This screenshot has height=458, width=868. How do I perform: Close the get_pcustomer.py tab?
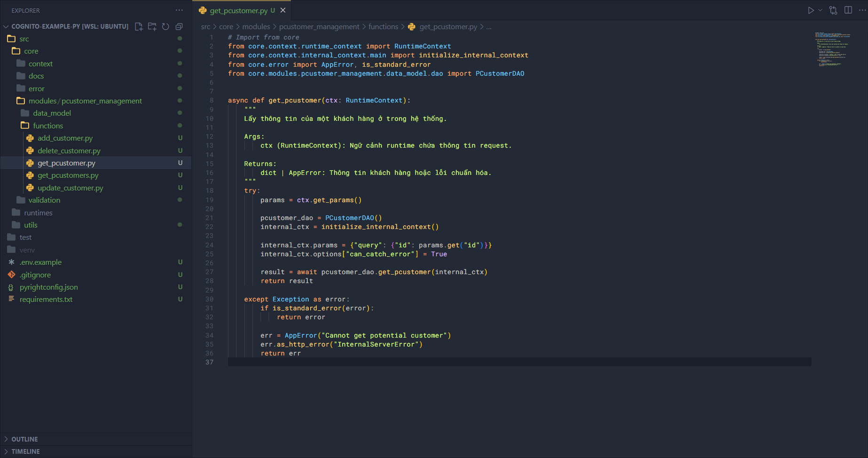click(283, 10)
